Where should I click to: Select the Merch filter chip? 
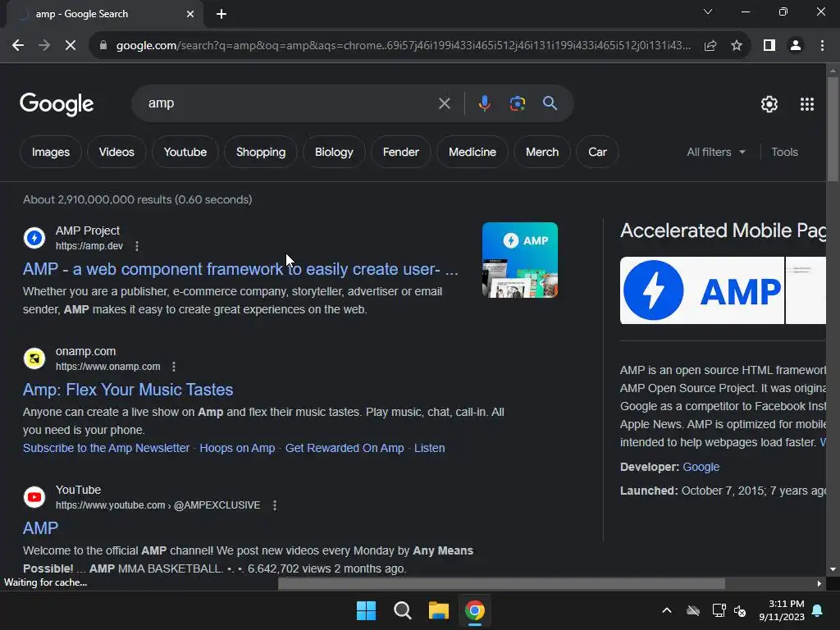[541, 152]
